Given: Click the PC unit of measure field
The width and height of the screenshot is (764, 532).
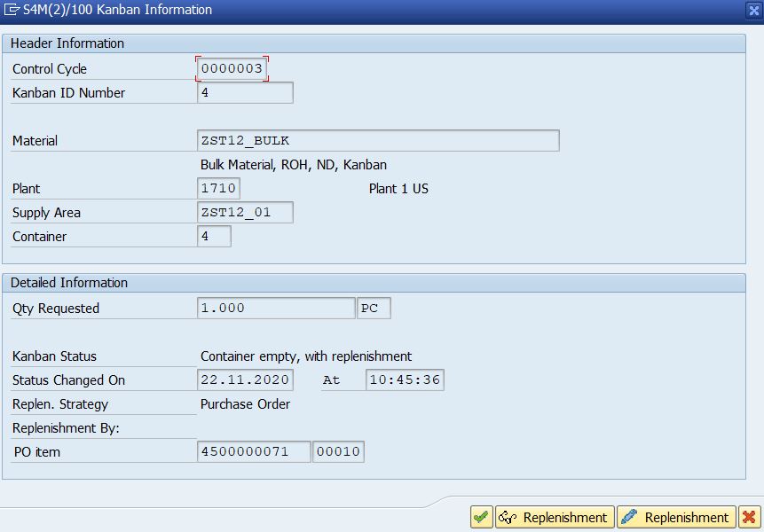Looking at the screenshot, I should [x=374, y=308].
